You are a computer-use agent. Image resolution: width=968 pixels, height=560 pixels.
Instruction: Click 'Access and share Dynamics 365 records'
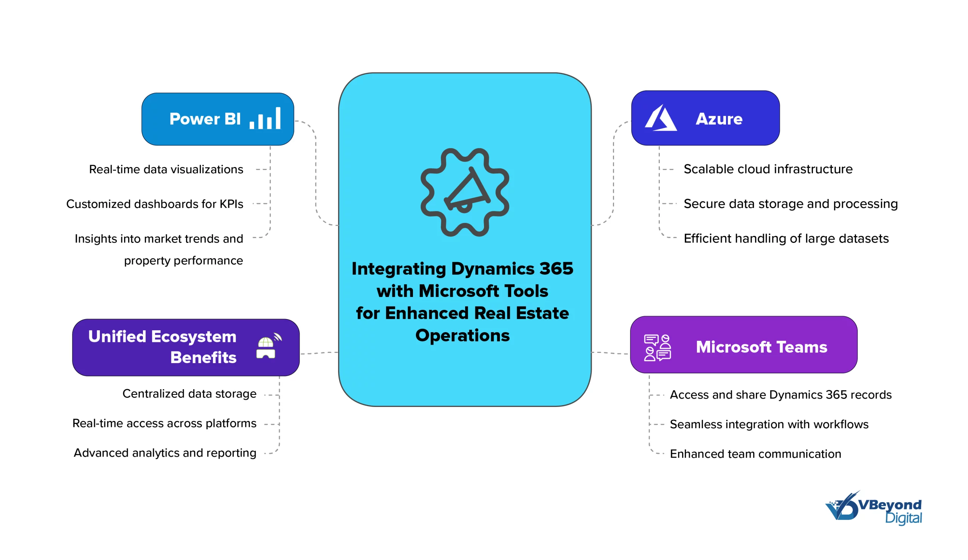(x=780, y=394)
